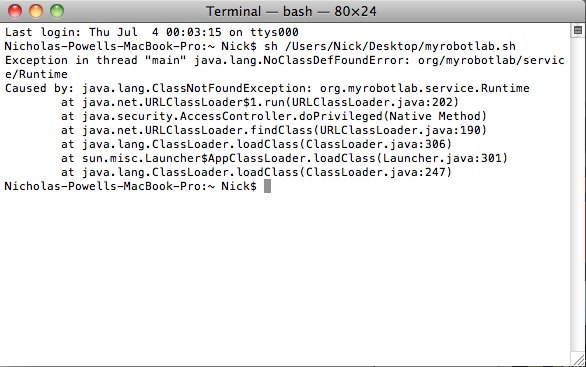Click the 'Last login: Thu Jul 4' line
Image resolution: width=586 pixels, height=367 pixels.
pyautogui.click(x=151, y=32)
